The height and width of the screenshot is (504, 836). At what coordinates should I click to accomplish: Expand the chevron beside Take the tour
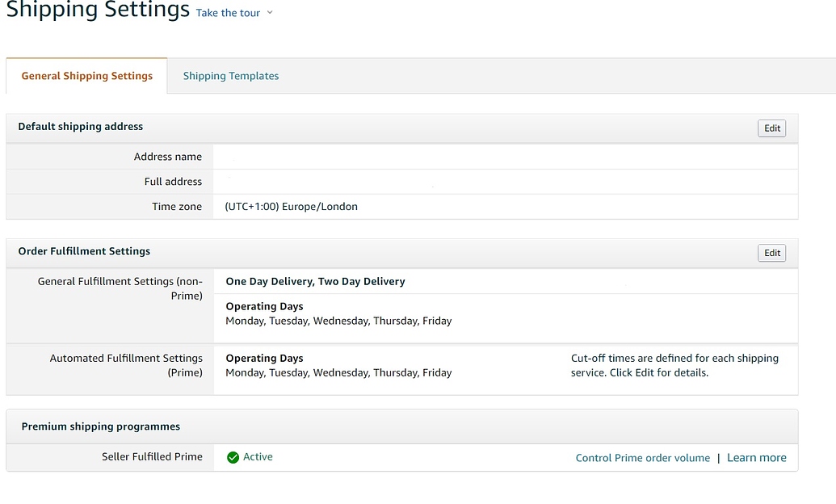click(x=270, y=13)
